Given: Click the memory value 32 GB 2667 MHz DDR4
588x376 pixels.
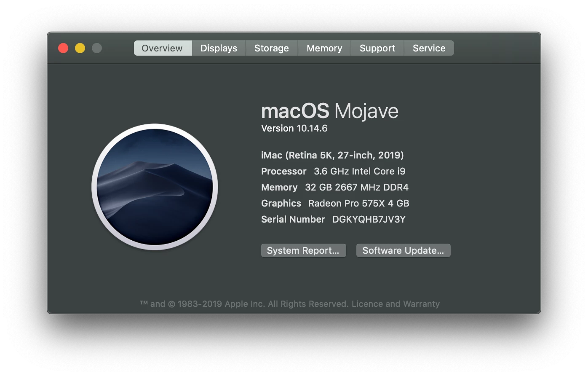Looking at the screenshot, I should click(x=357, y=187).
